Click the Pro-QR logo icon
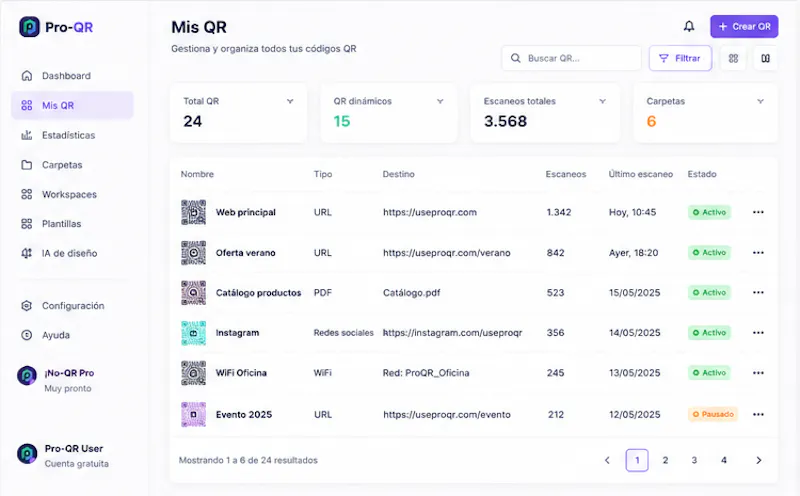Viewport: 800px width, 496px height. [29, 27]
